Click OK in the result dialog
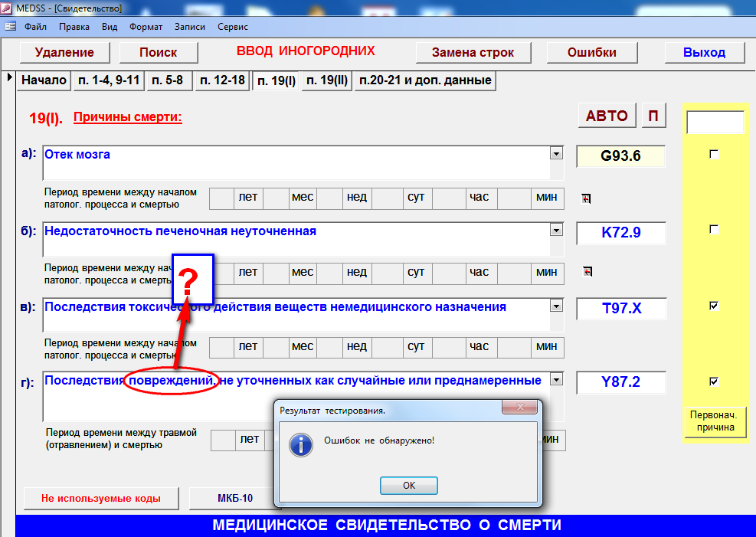The width and height of the screenshot is (756, 537). click(x=409, y=486)
